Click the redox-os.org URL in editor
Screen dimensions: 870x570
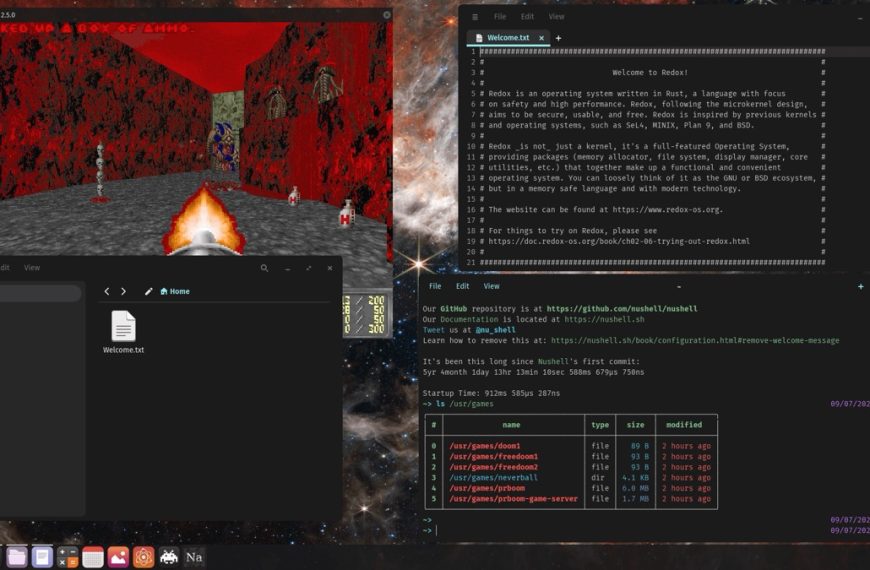[x=664, y=210]
